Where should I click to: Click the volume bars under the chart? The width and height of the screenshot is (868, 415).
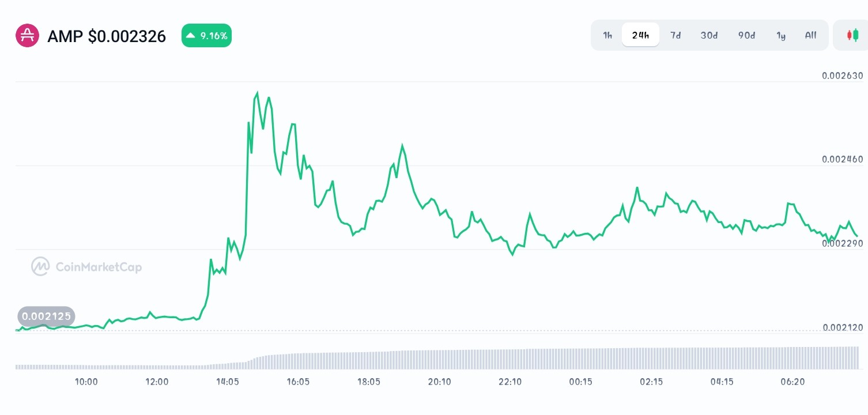click(437, 358)
